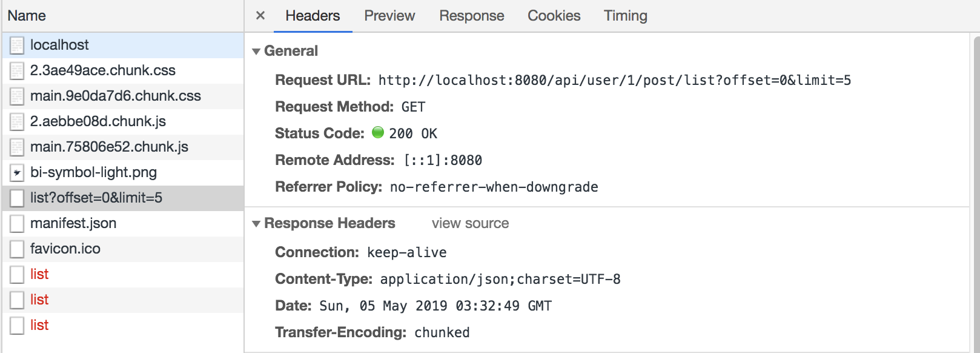Click the file icon for manifest.json
The height and width of the screenshot is (353, 980).
(17, 224)
